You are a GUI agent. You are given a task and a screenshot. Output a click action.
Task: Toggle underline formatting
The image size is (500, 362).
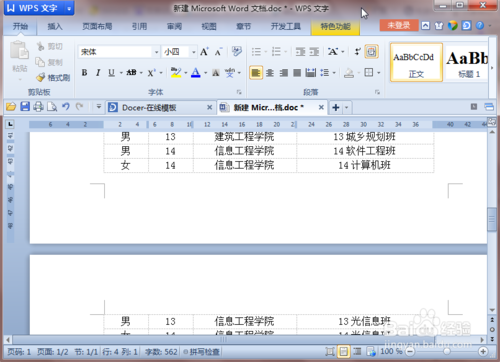[111, 73]
